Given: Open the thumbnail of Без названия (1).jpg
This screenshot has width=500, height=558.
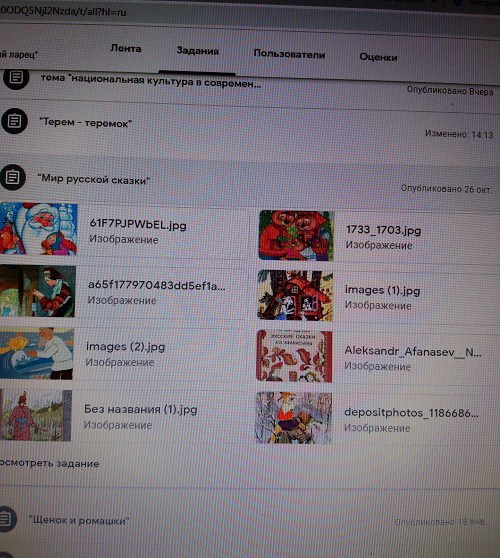Looking at the screenshot, I should pos(35,415).
